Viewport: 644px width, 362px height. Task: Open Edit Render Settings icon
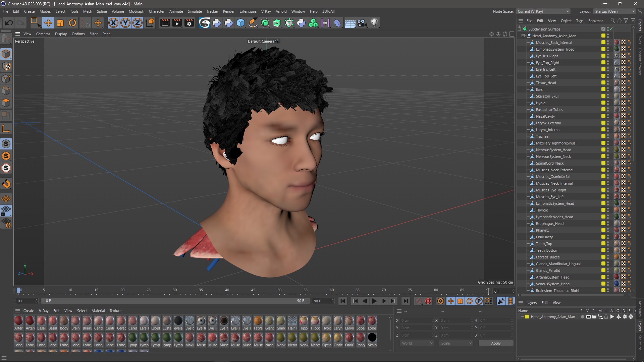click(189, 23)
